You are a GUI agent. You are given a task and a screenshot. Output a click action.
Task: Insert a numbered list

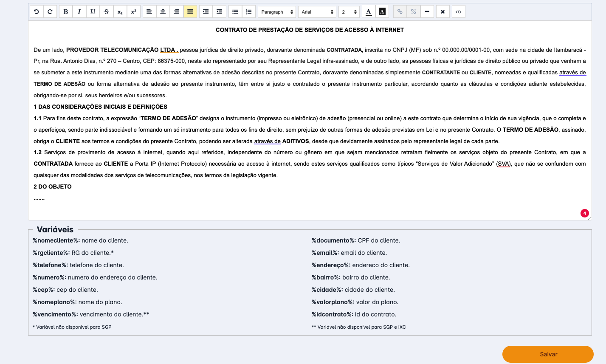pos(248,12)
